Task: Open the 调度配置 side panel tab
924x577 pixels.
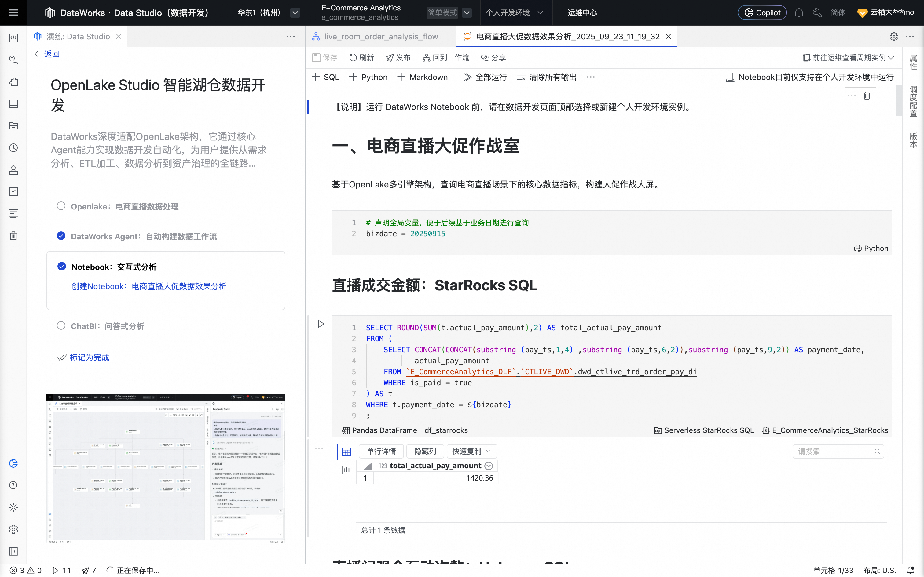Action: (x=913, y=101)
